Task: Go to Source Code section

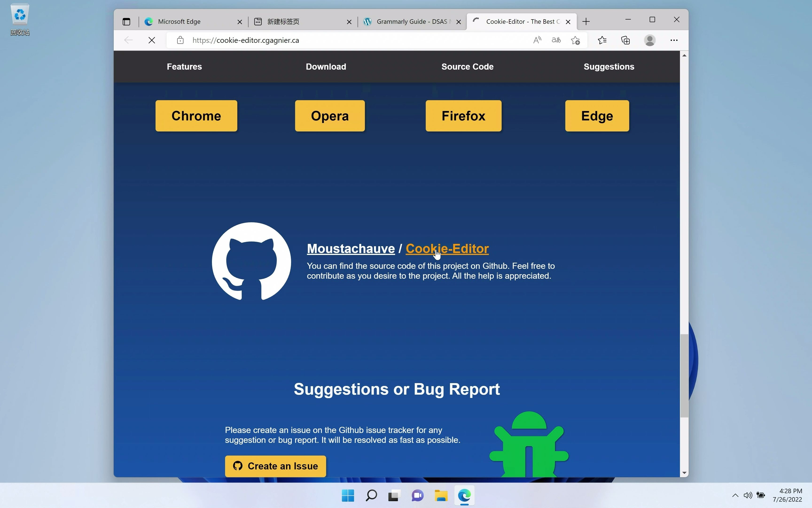Action: pyautogui.click(x=467, y=67)
